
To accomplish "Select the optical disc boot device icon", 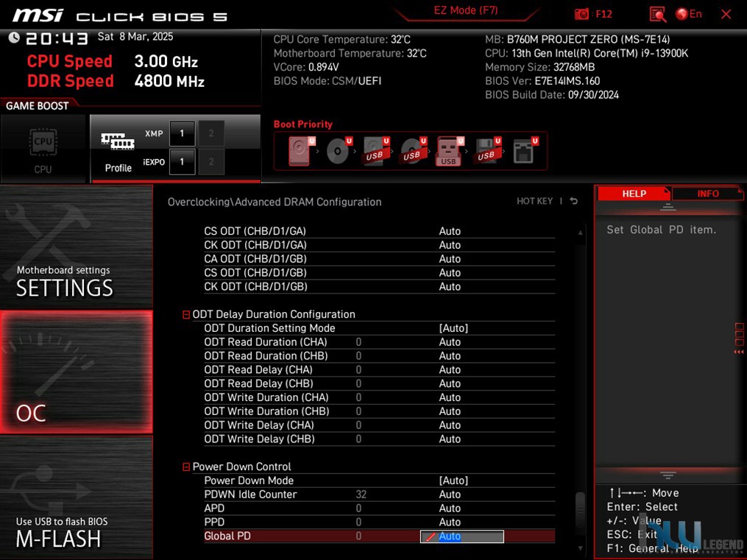I will tap(339, 150).
